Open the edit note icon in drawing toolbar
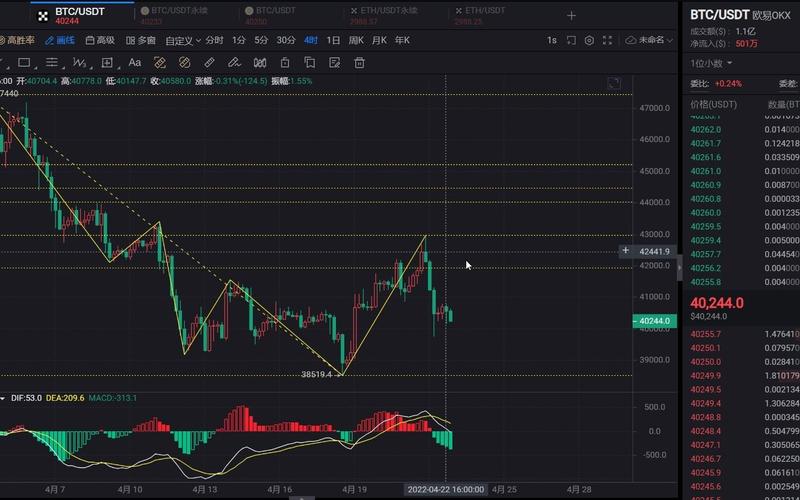This screenshot has width=800, height=500. click(x=335, y=63)
